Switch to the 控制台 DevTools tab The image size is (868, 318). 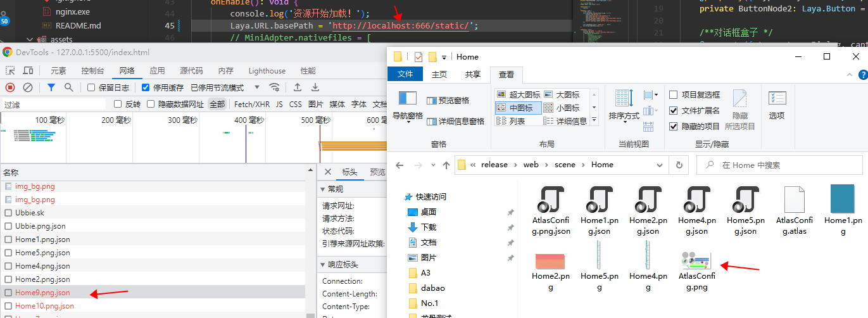point(93,71)
